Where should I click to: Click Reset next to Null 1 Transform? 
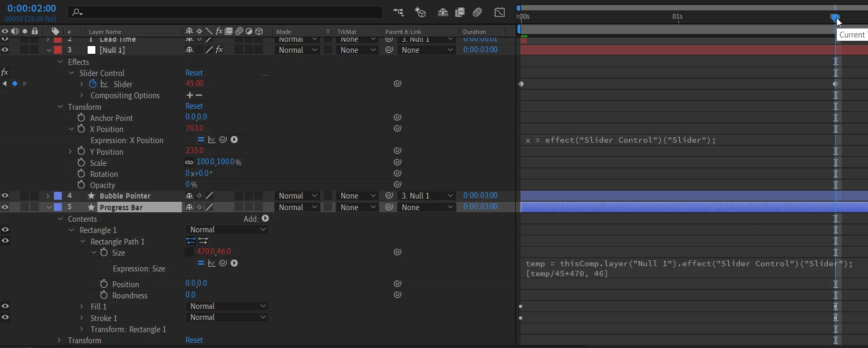(194, 106)
